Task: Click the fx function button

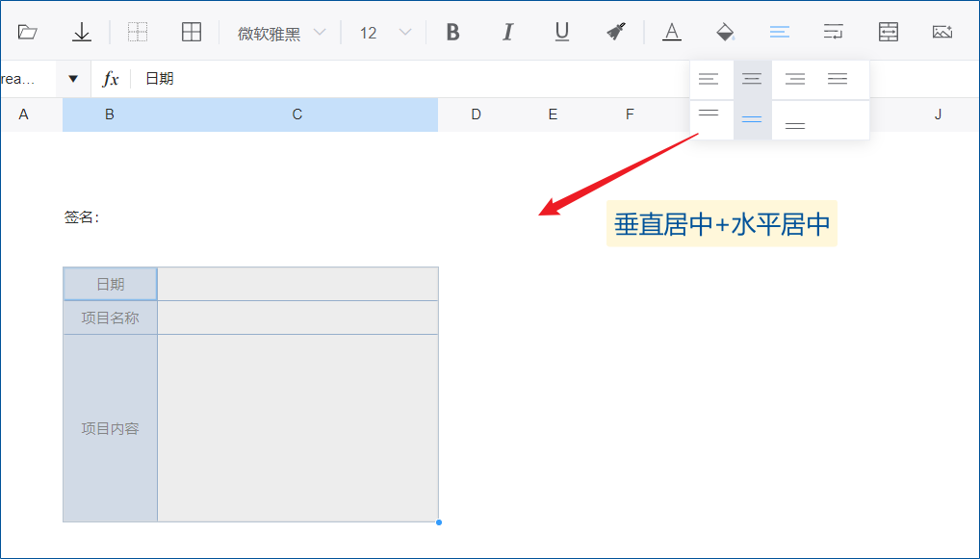Action: pos(111,79)
